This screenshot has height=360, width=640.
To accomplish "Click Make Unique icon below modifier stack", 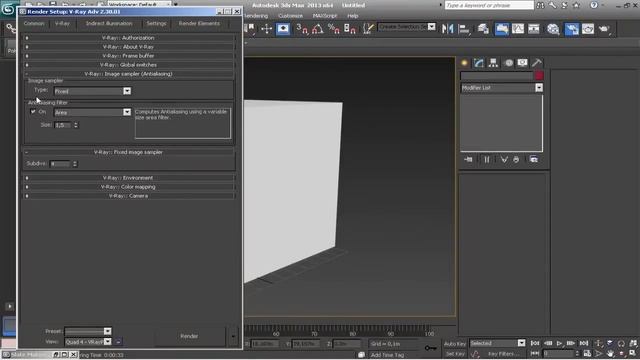I will point(504,159).
